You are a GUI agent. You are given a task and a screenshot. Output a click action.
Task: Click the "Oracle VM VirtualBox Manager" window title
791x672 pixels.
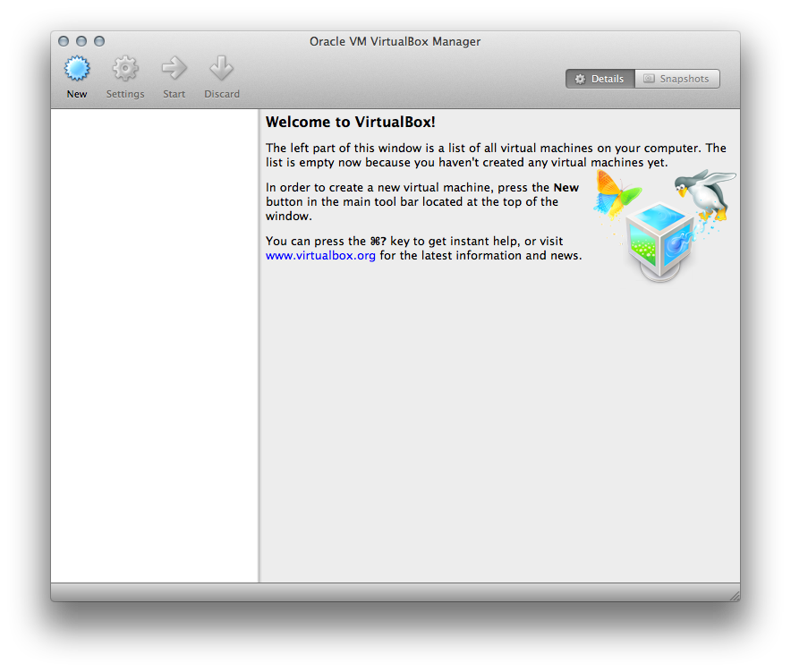pos(395,41)
